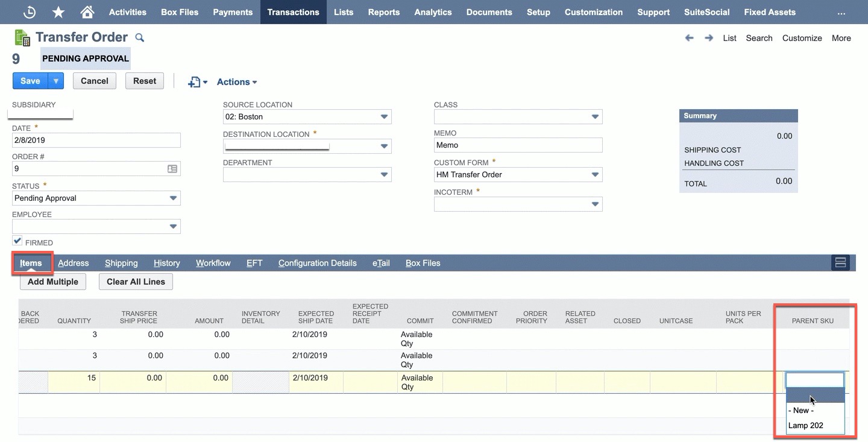The image size is (868, 442).
Task: Navigate to next record with right arrow
Action: click(709, 38)
